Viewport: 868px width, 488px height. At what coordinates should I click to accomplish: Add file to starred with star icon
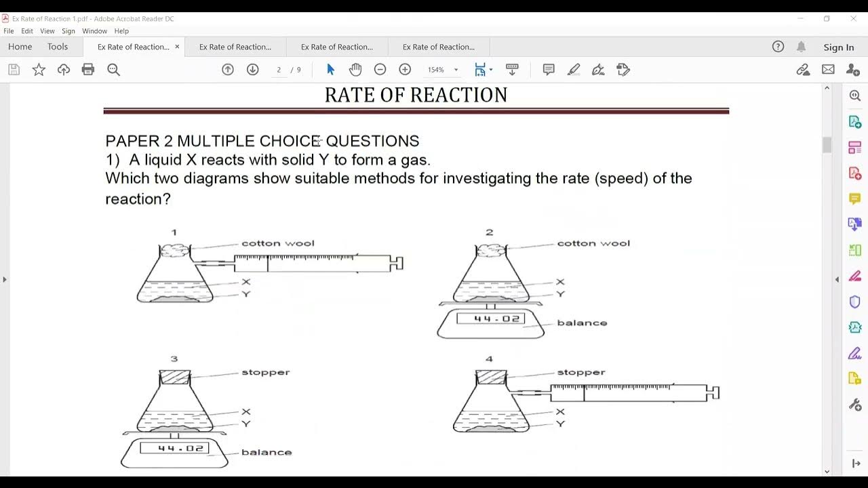tap(39, 69)
